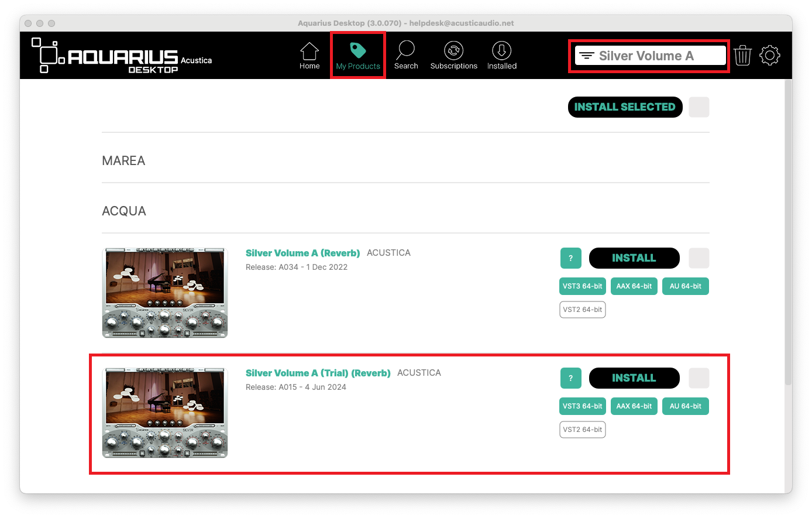Open settings via gear icon
Screen dimensions: 812x518
[770, 55]
